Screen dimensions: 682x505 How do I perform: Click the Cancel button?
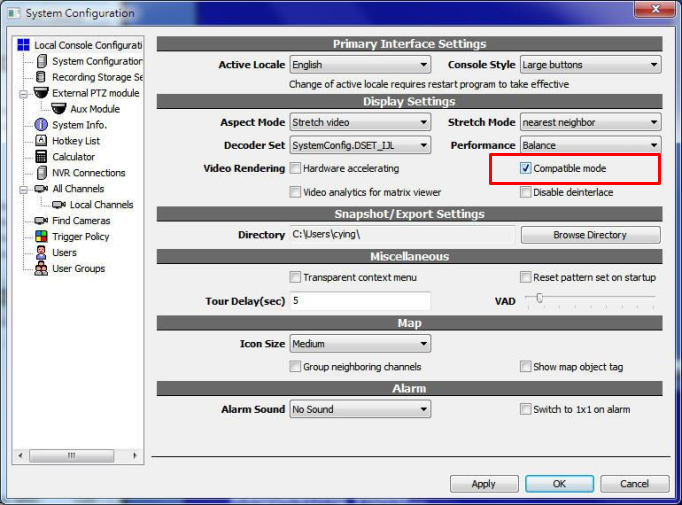[x=635, y=484]
